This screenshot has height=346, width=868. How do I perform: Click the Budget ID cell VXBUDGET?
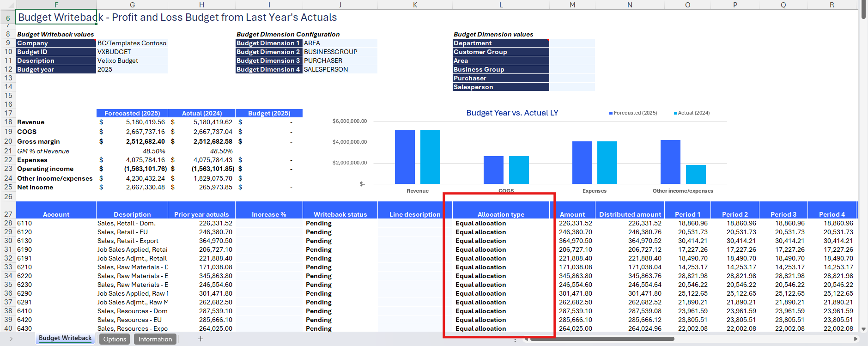(x=132, y=52)
